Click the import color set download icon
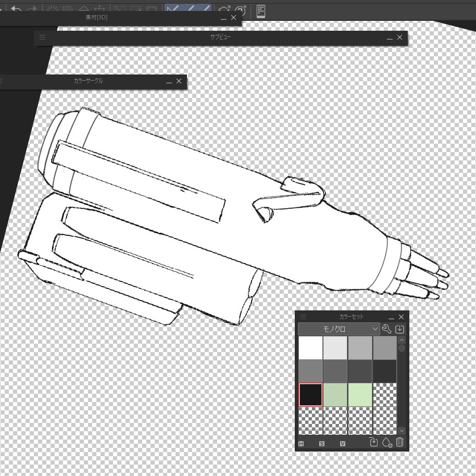This screenshot has height=476, width=476. 399,329
